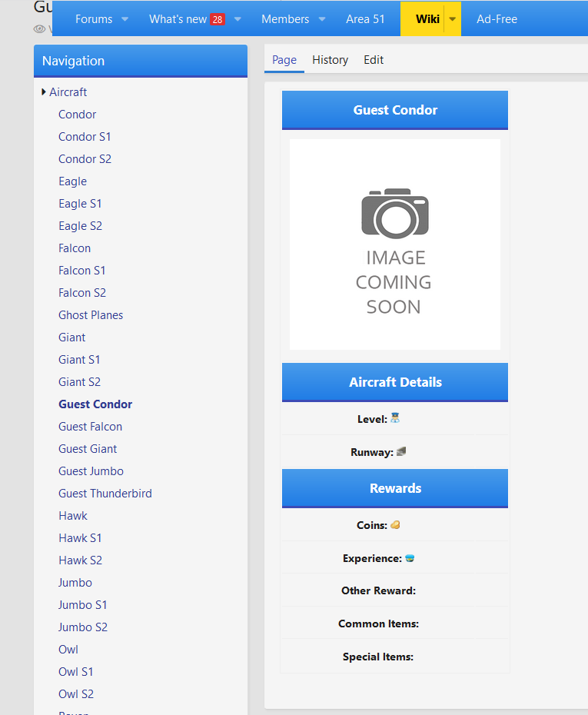Image resolution: width=588 pixels, height=715 pixels.
Task: Open the Eagle page
Action: tap(72, 181)
